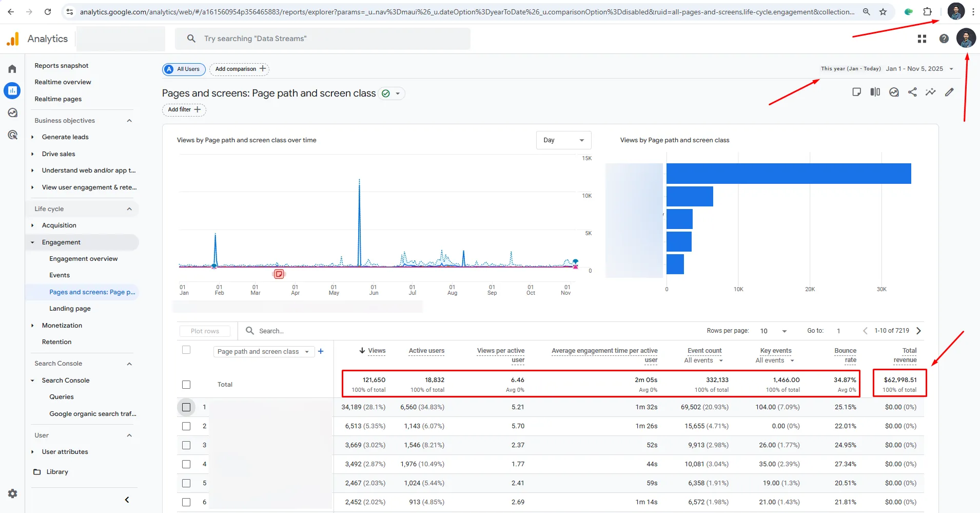Open Page path and screen class dimension dropdown

(x=263, y=352)
